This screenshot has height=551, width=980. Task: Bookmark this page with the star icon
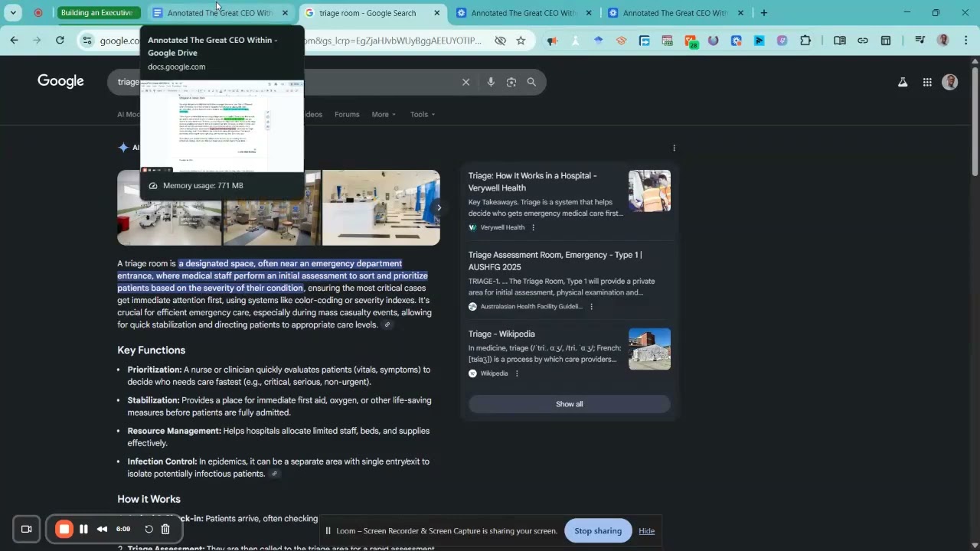[521, 41]
